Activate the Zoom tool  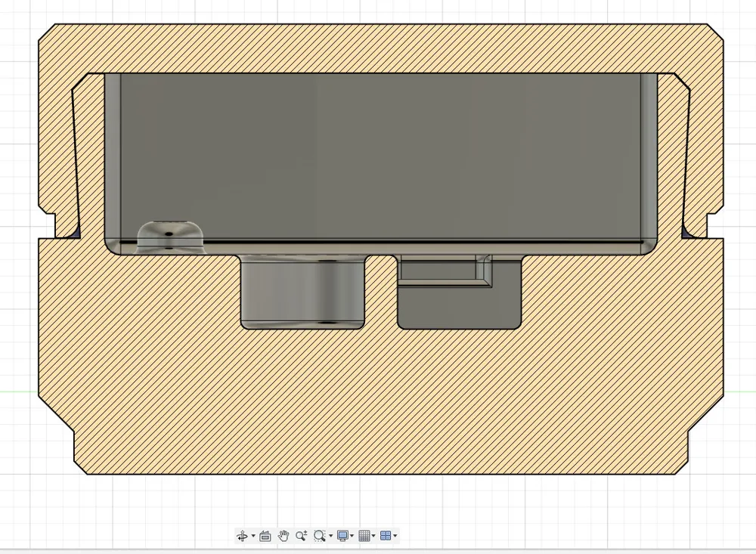(301, 536)
